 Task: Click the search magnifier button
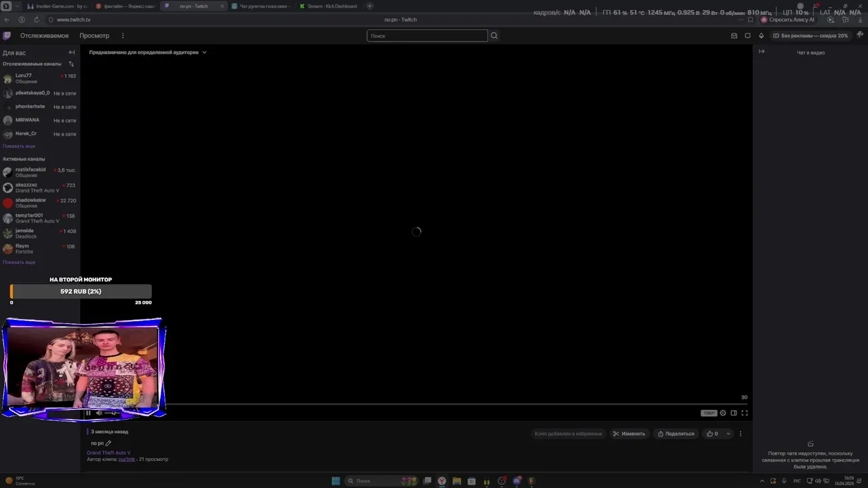[494, 36]
